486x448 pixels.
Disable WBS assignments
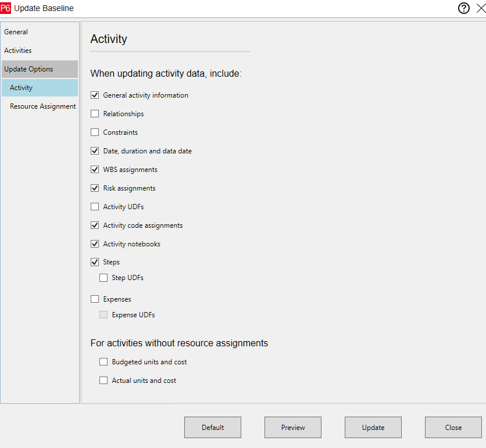point(95,169)
